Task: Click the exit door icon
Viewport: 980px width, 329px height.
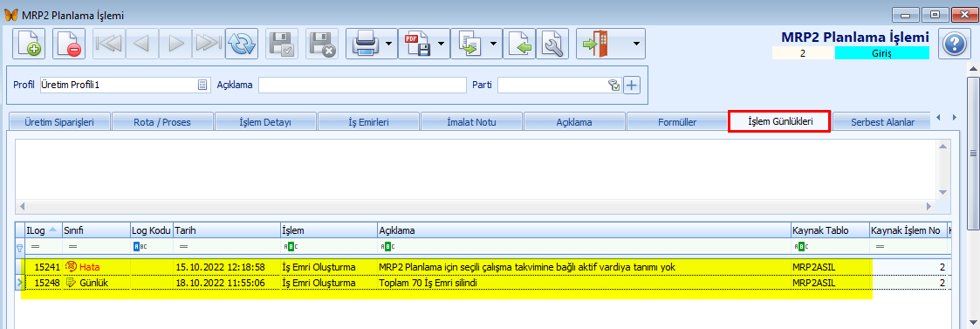Action: [595, 44]
